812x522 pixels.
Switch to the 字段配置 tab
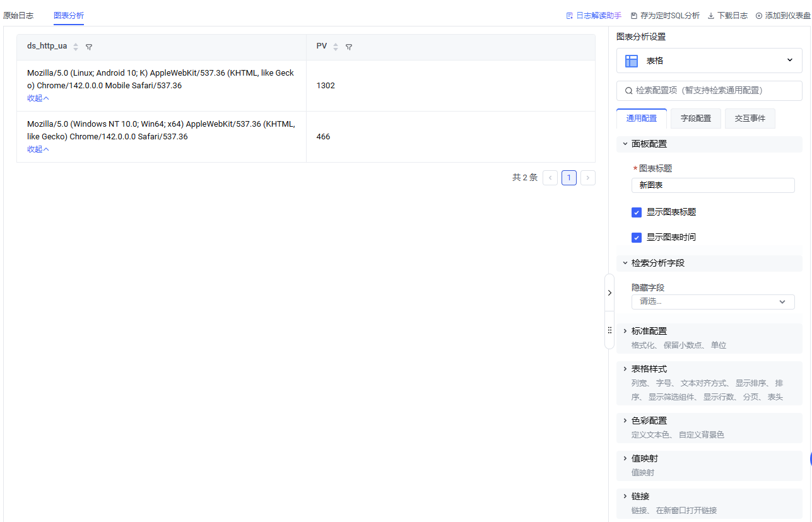tap(695, 119)
